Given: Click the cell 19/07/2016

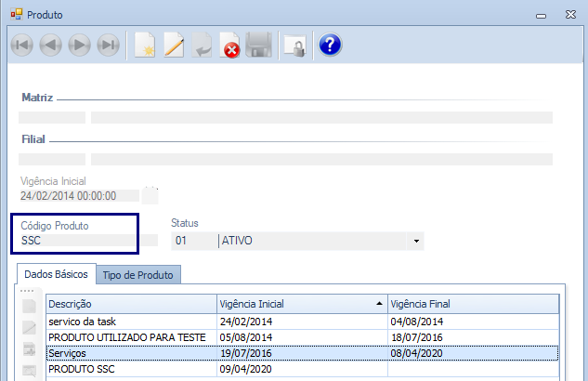Looking at the screenshot, I should pyautogui.click(x=302, y=353).
